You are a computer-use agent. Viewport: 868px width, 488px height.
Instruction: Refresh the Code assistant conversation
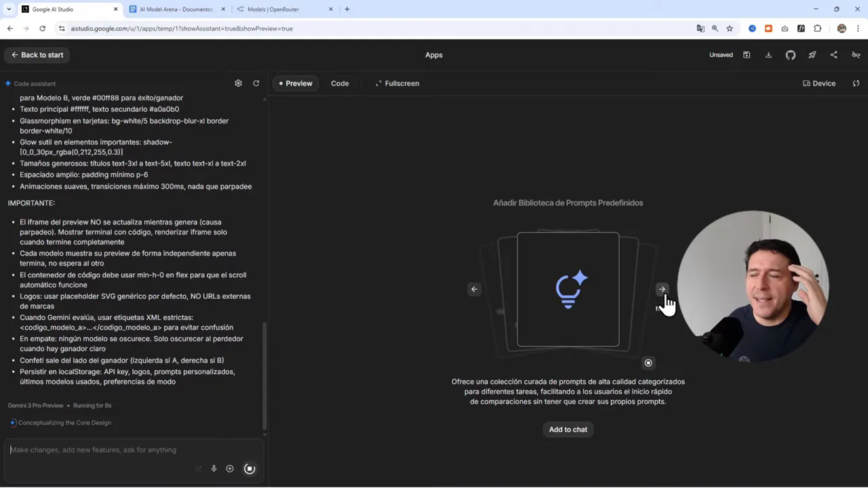tap(256, 83)
